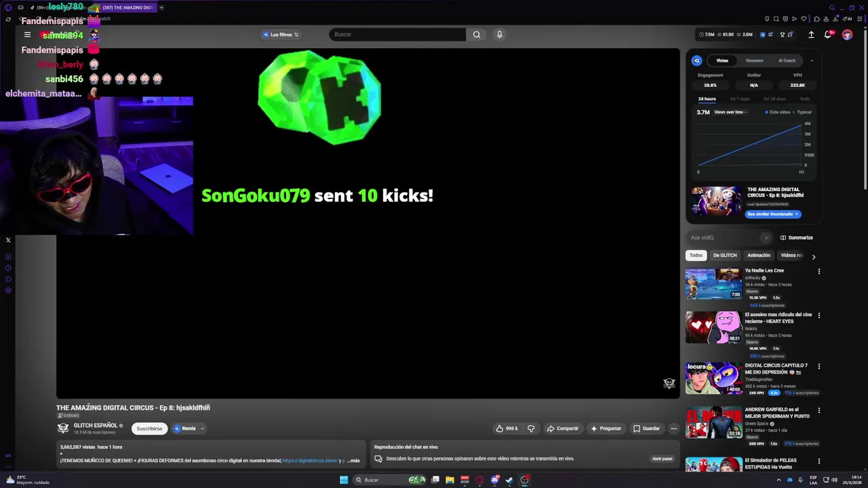868x488 pixels.
Task: Expand the Remix dropdown arrow
Action: 202,428
